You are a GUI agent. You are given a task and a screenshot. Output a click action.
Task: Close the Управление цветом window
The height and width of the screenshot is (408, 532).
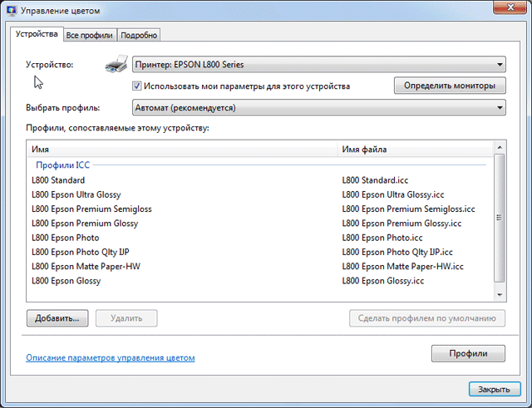click(510, 7)
